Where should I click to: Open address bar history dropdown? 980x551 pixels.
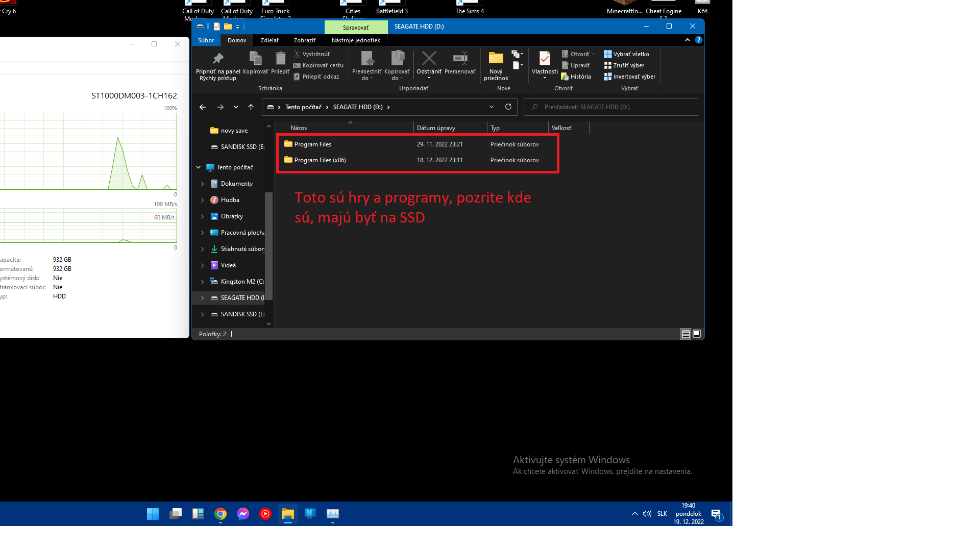(x=492, y=107)
